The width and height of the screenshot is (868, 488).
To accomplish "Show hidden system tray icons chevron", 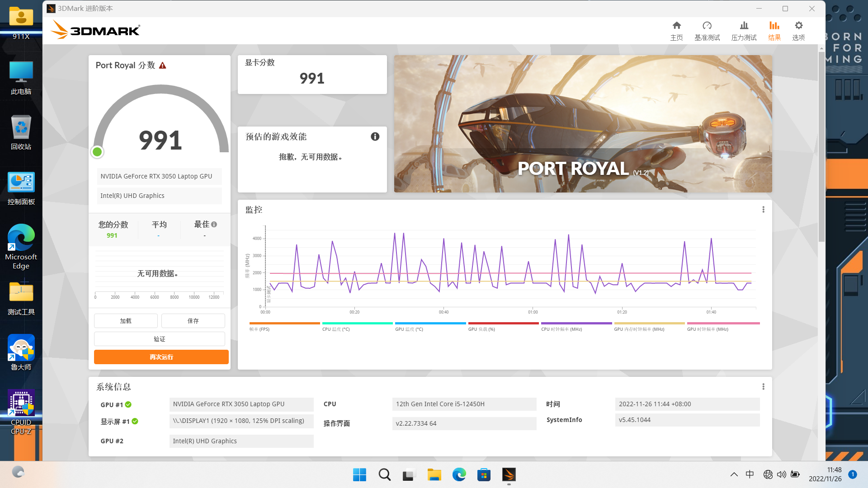I will tap(734, 474).
